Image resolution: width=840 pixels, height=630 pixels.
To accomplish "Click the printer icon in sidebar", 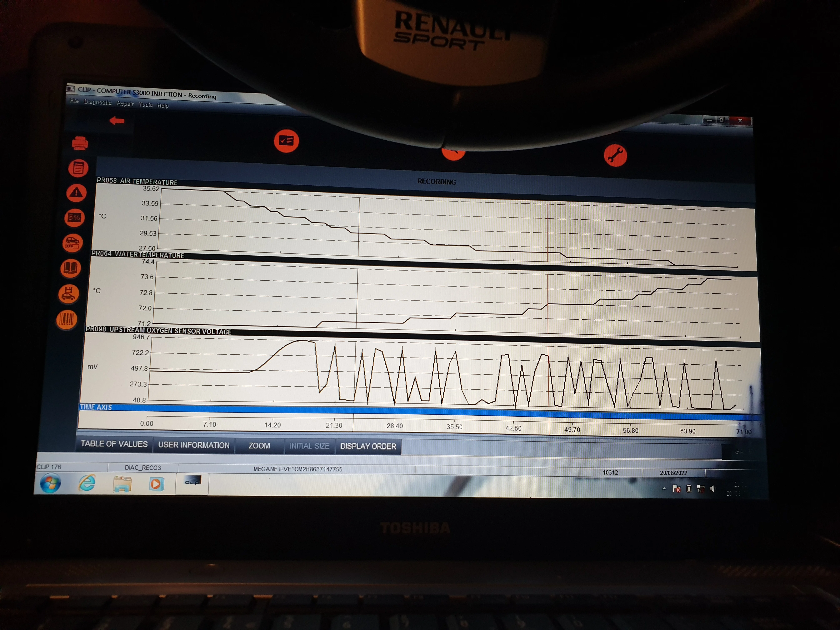I will point(80,143).
